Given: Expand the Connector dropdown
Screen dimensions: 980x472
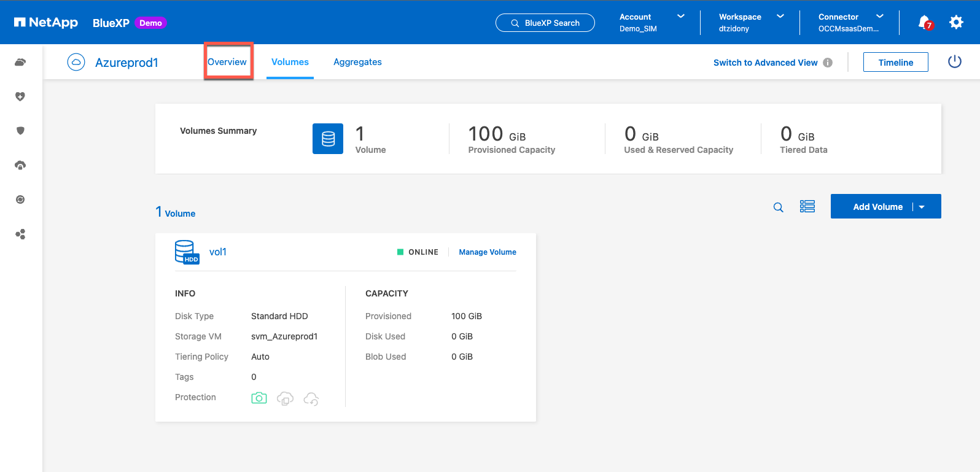Looking at the screenshot, I should [x=879, y=17].
